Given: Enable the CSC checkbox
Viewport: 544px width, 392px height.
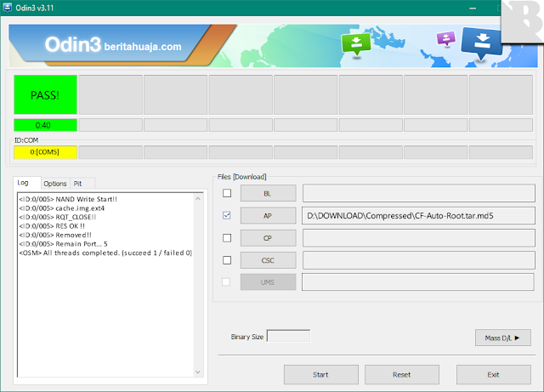Looking at the screenshot, I should pyautogui.click(x=227, y=260).
